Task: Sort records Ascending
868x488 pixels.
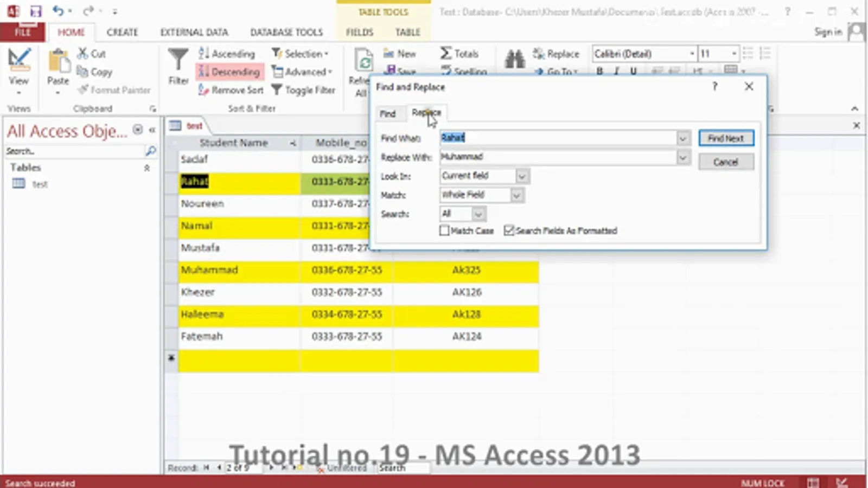Action: click(x=227, y=54)
